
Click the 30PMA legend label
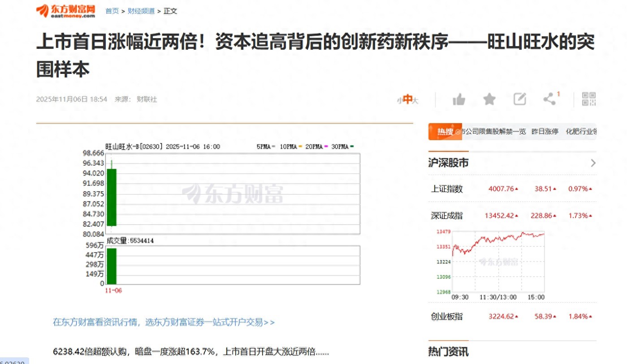(x=340, y=146)
